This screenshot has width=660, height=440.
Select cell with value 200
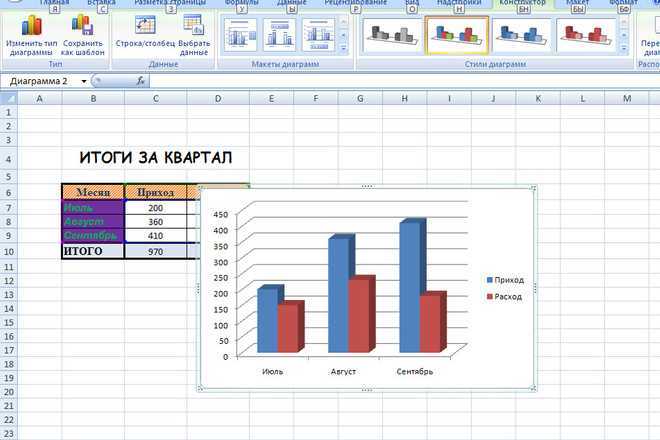click(x=155, y=208)
